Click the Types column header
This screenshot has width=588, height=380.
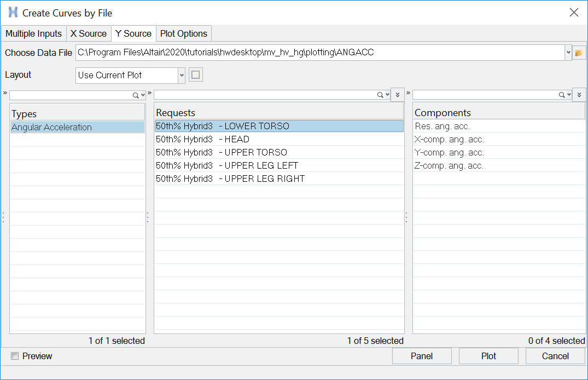(x=78, y=113)
